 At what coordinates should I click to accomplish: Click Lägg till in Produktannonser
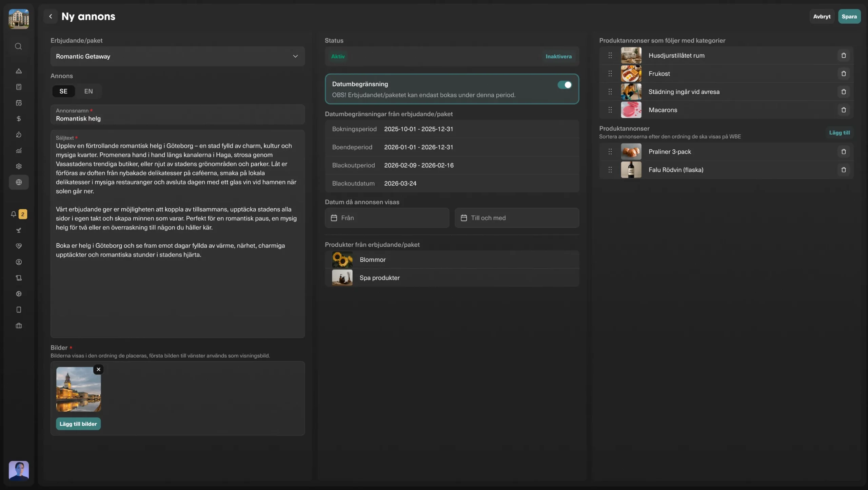coord(839,133)
